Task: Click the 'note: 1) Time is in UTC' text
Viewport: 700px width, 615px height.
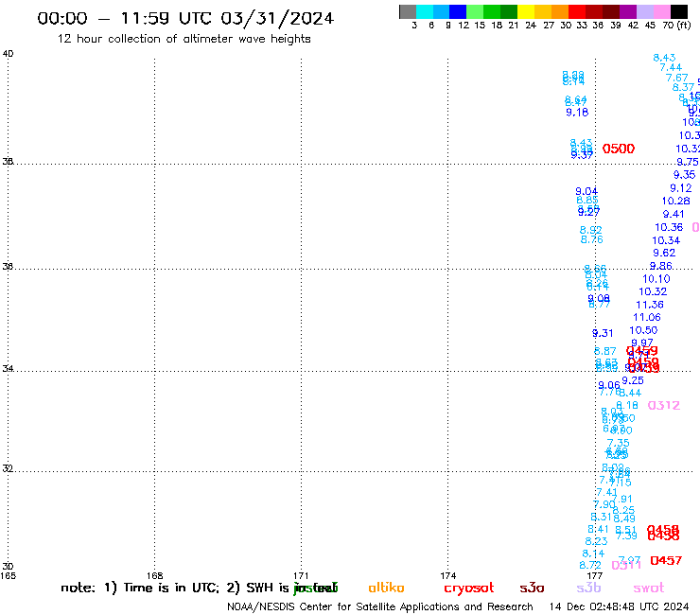Action: [140, 588]
